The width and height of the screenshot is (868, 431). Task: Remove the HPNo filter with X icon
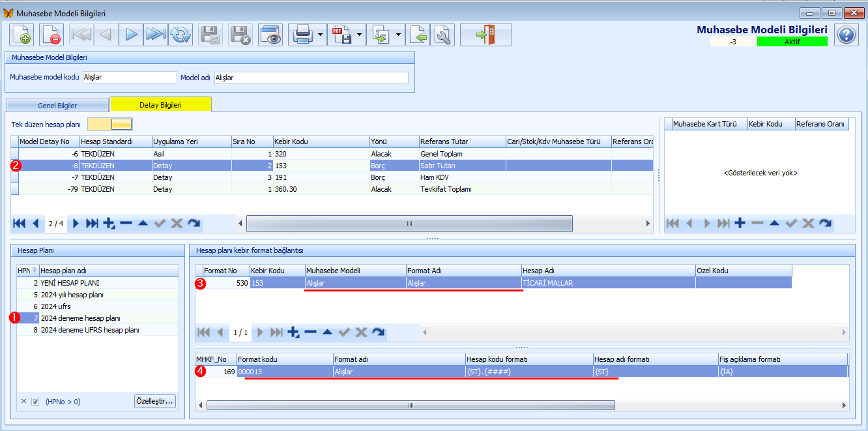coord(23,402)
